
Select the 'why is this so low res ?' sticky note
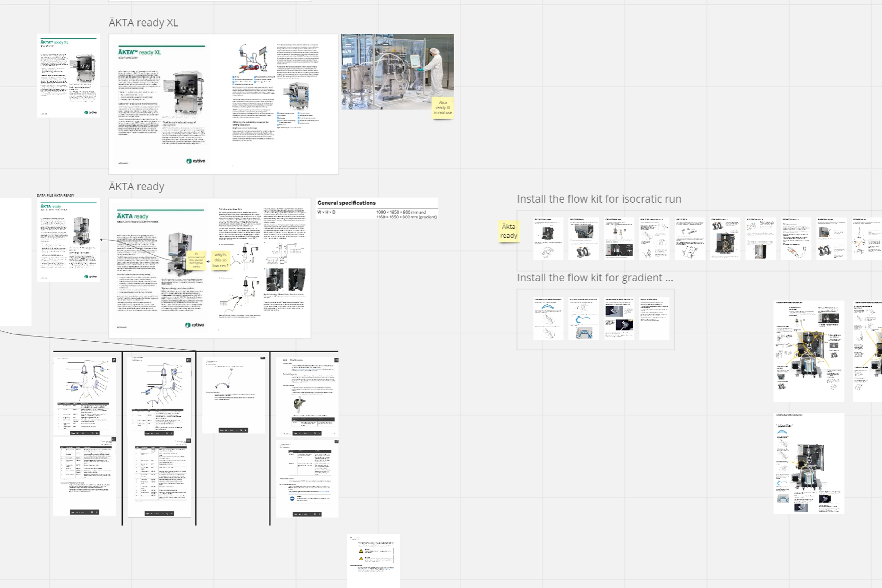tap(220, 260)
